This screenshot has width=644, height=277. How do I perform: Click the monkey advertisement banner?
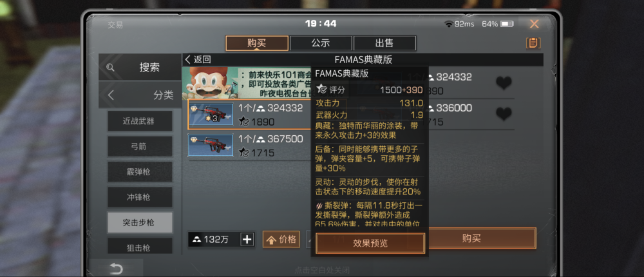click(247, 83)
